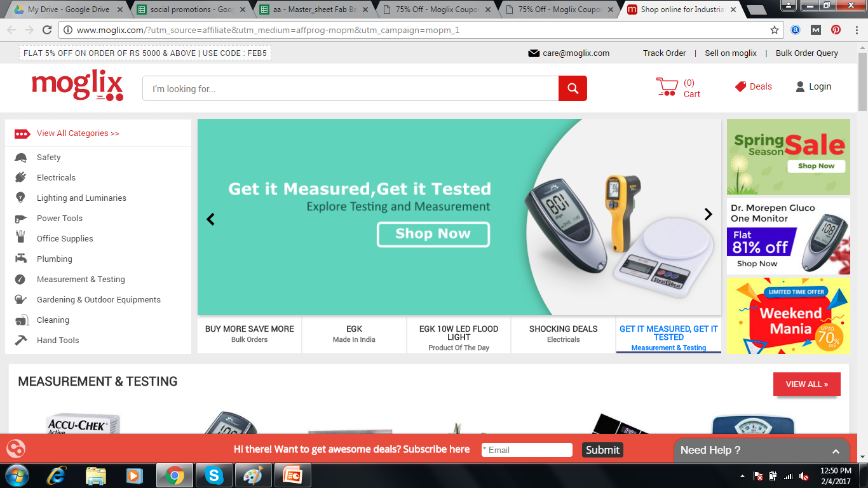868x488 pixels.
Task: Open Skype from the taskbar
Action: point(215,475)
